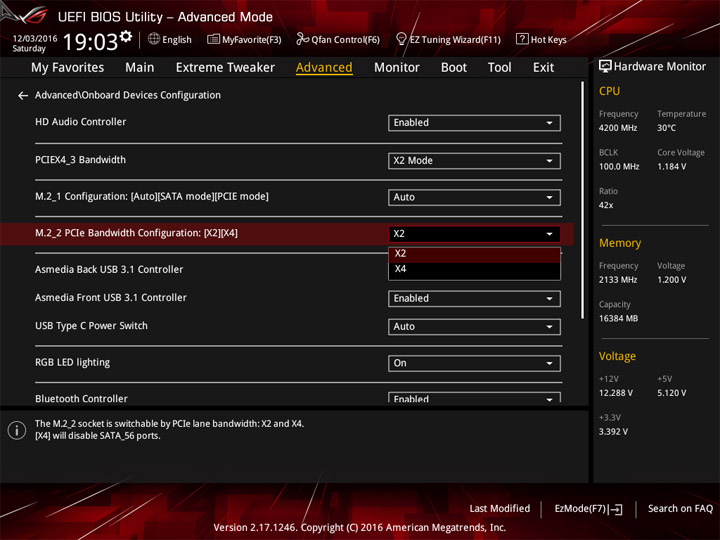The width and height of the screenshot is (720, 540).
Task: Launch EZ Tuning Wizard(F11) bulb icon
Action: pyautogui.click(x=401, y=39)
